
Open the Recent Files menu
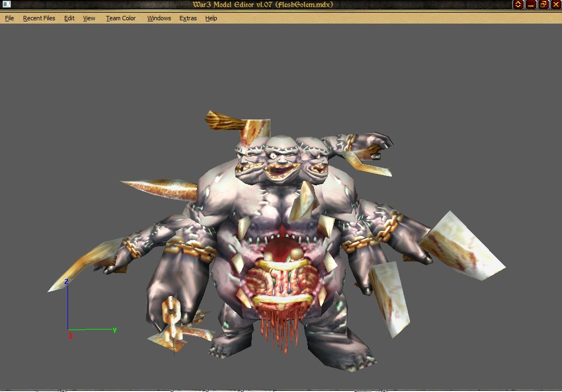[x=39, y=18]
